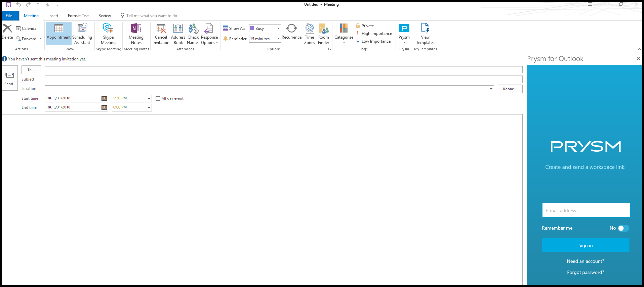Open the Prysm ribbon button
Image resolution: width=644 pixels, height=287 pixels.
404,33
